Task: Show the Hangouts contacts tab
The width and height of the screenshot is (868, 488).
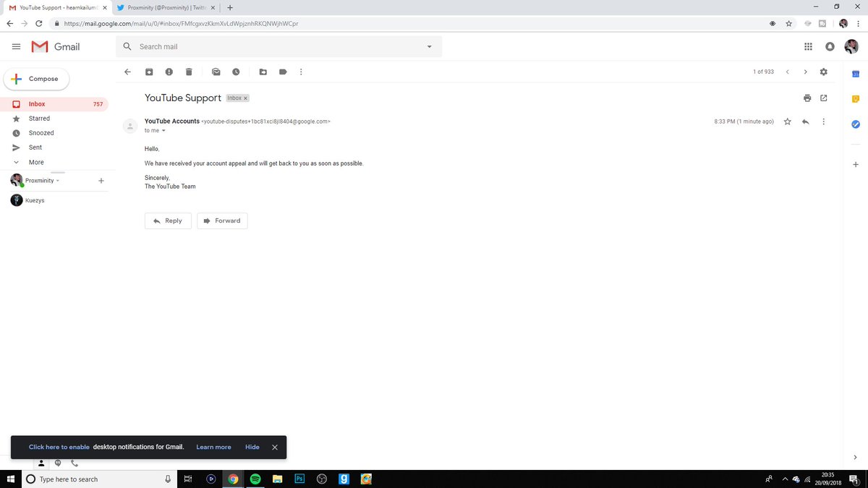Action: coord(41,463)
